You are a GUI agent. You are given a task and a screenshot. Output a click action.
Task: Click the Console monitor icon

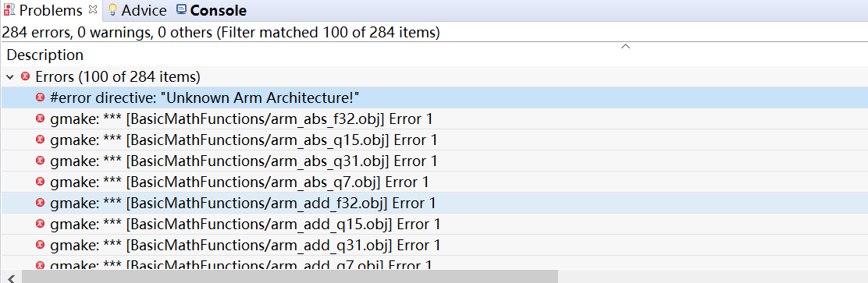click(x=181, y=10)
